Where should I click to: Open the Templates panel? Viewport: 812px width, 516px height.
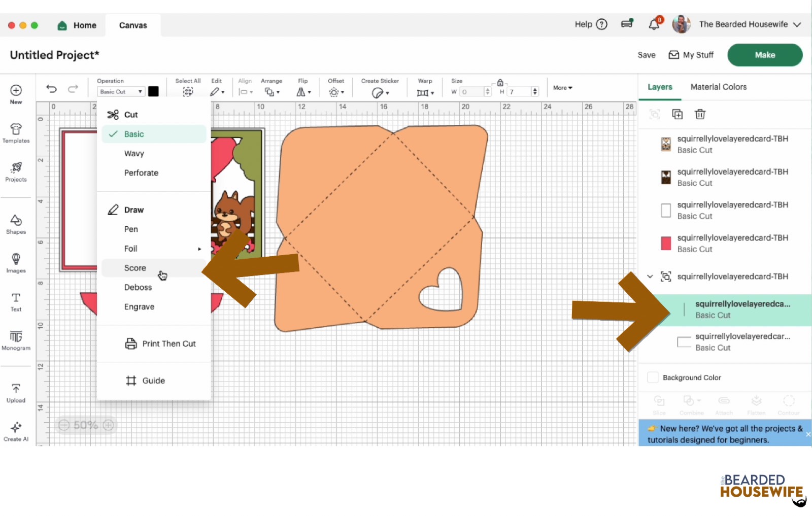(16, 133)
